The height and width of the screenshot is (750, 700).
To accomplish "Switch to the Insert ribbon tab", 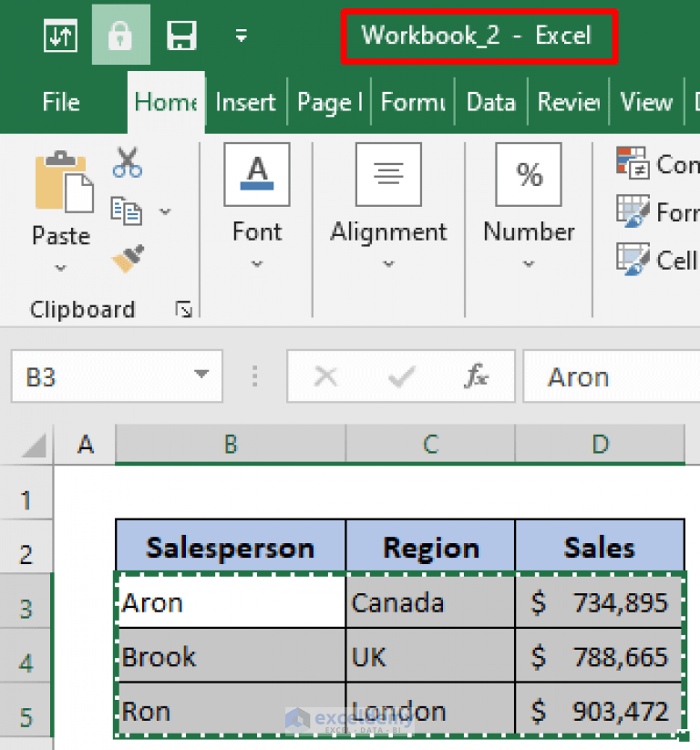I will [245, 102].
